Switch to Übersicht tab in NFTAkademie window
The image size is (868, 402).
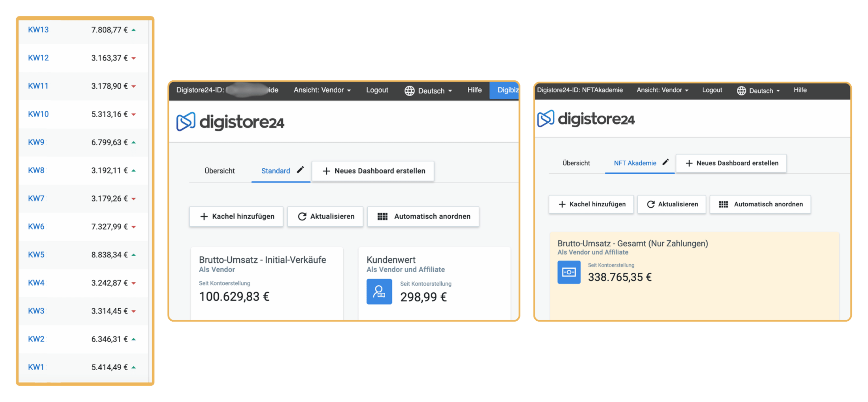coord(576,163)
